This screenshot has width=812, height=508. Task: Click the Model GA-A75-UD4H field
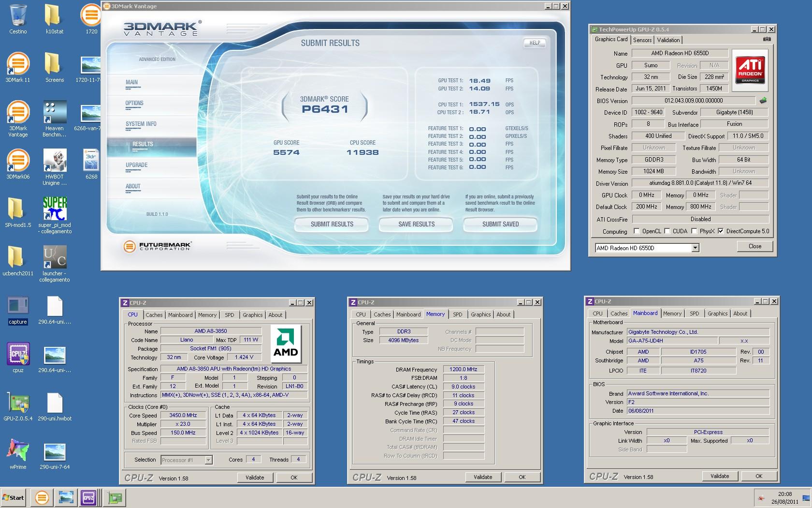(x=672, y=341)
